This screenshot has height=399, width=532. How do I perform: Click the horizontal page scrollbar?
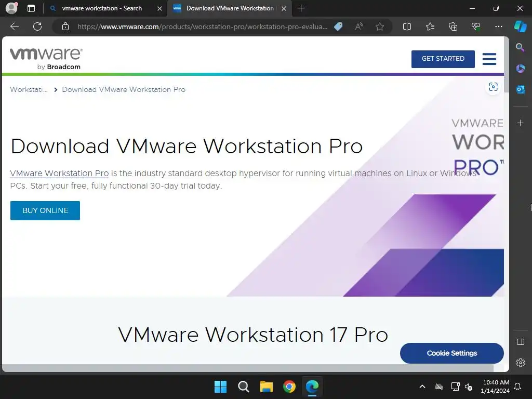pyautogui.click(x=248, y=368)
